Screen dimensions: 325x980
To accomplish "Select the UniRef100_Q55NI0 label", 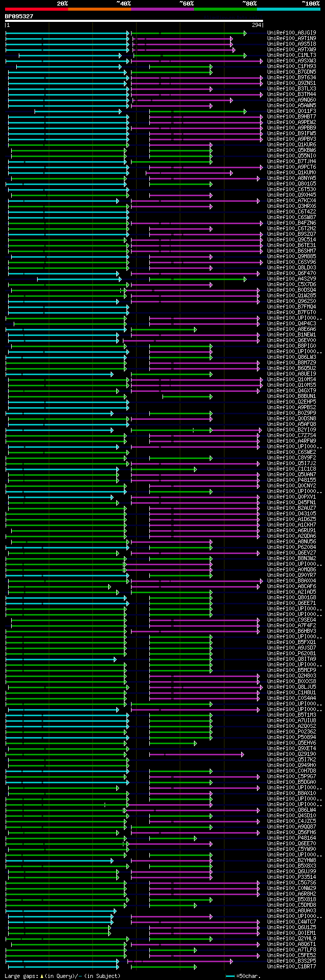I will pyautogui.click(x=291, y=156).
